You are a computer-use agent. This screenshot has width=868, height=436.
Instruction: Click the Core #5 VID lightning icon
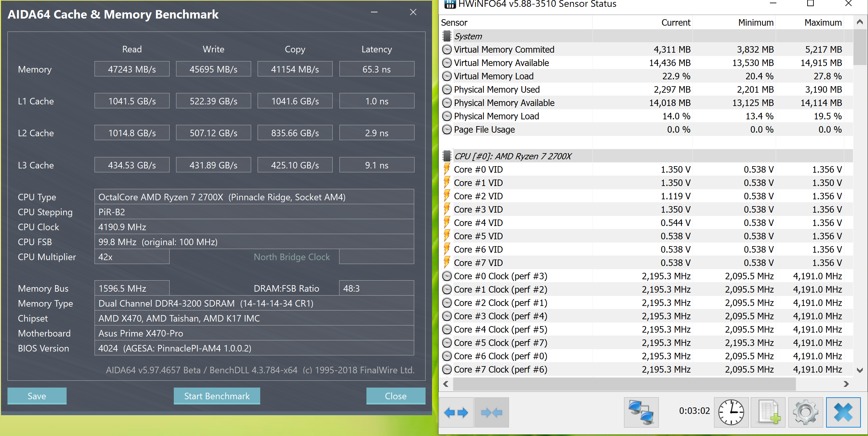(447, 236)
